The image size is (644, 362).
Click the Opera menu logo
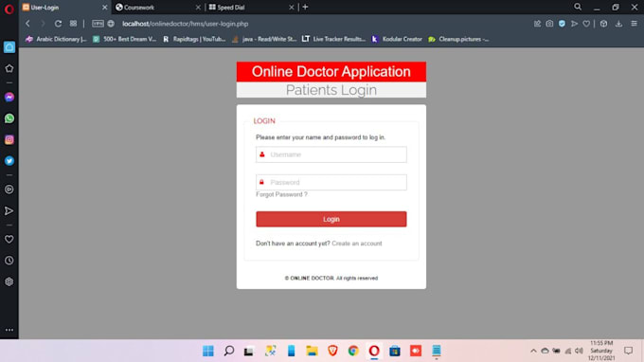click(9, 9)
